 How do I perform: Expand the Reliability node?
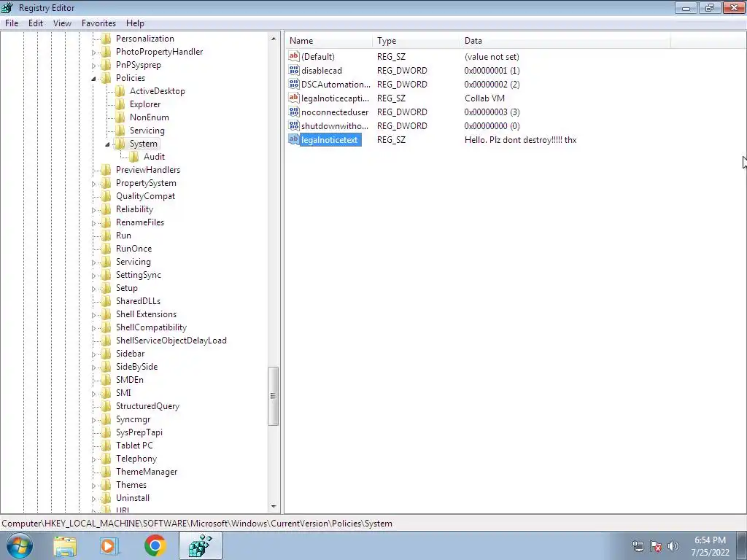(x=93, y=209)
